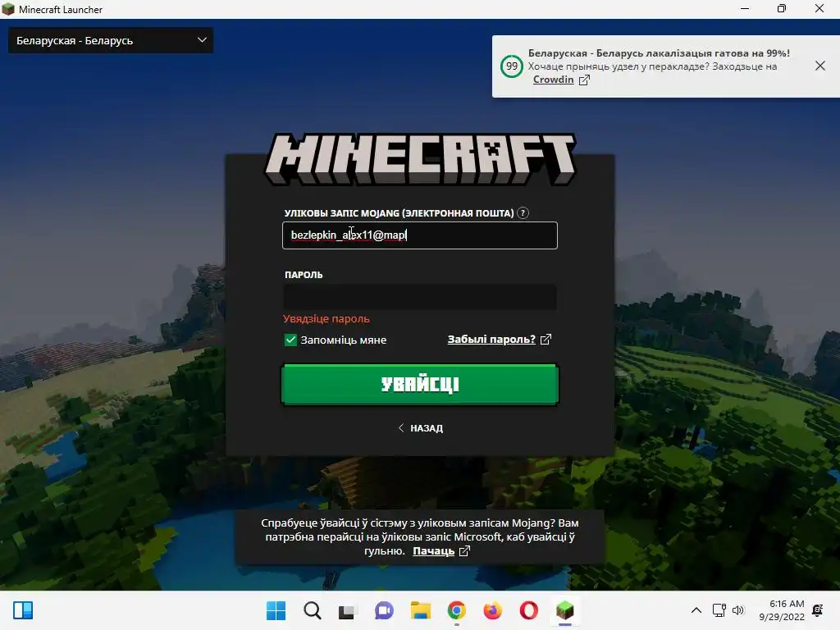840x630 pixels.
Task: Focus the Пароль password field
Action: coord(419,296)
